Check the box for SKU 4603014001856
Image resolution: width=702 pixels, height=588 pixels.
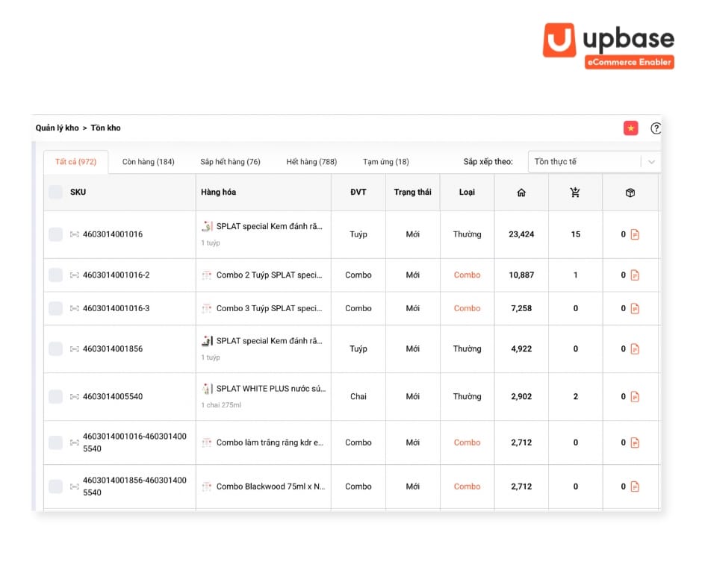coord(55,349)
